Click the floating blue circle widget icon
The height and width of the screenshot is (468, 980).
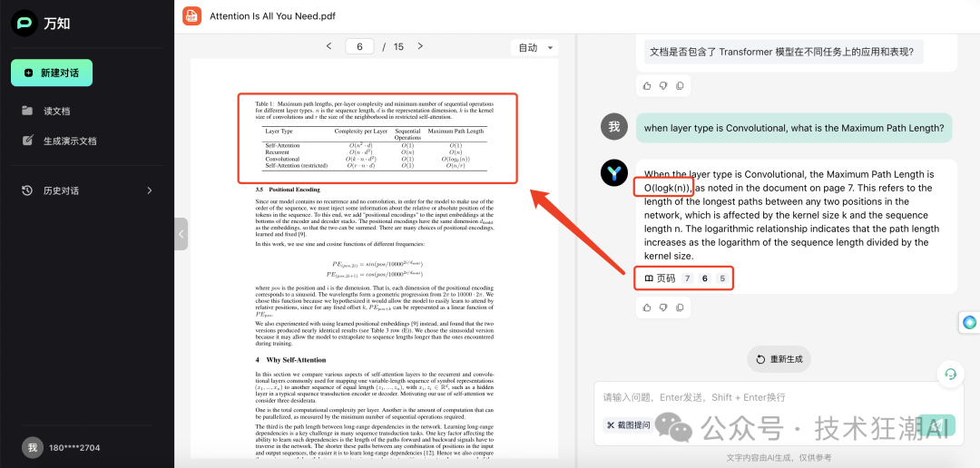point(969,322)
